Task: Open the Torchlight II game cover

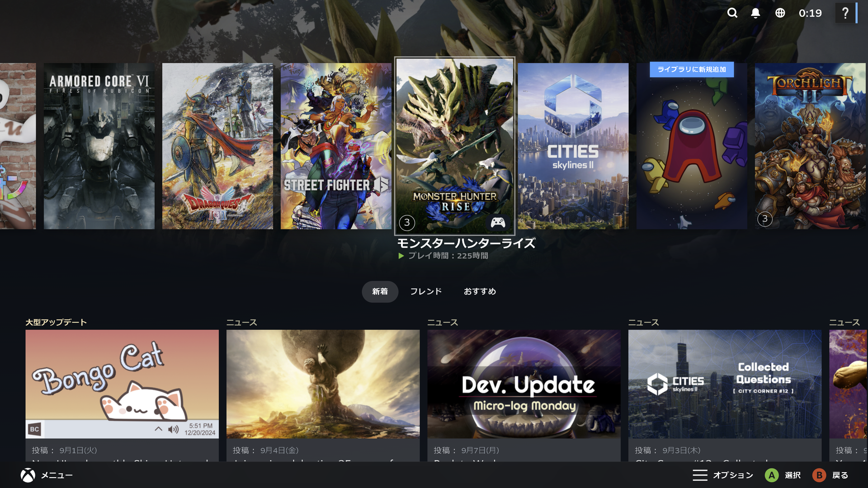Action: coord(810,146)
